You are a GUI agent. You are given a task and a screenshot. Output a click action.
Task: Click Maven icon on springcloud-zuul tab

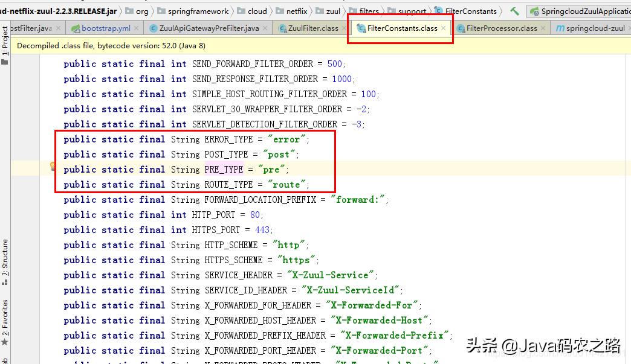click(562, 27)
